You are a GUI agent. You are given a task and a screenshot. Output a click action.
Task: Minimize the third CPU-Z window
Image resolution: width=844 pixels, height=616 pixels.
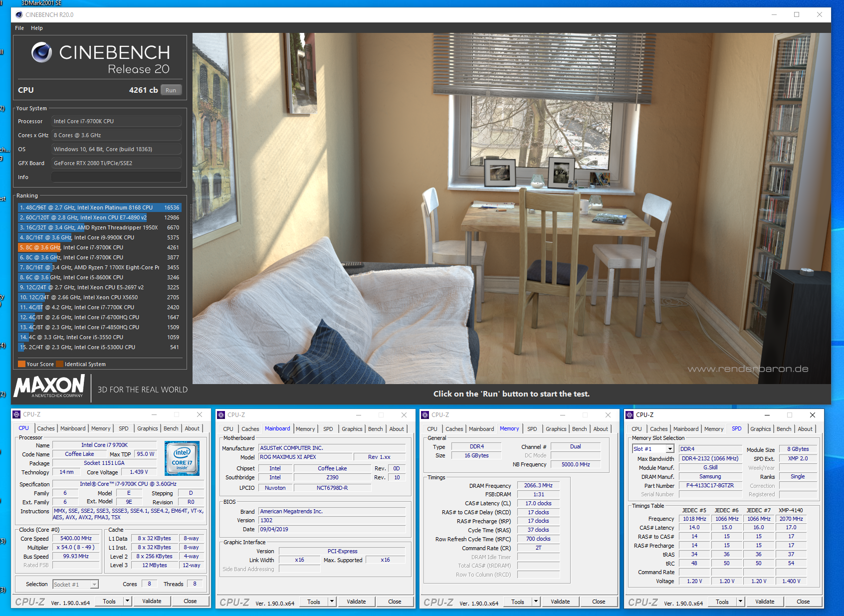tap(562, 415)
